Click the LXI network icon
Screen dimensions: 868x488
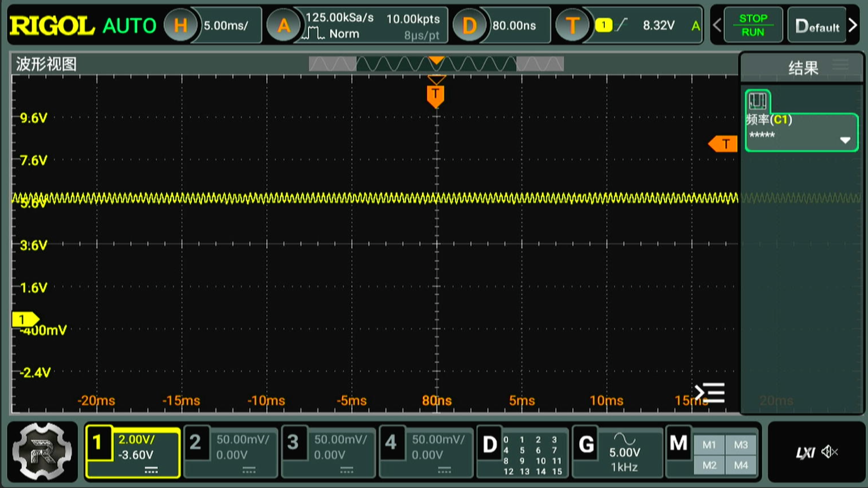(x=805, y=452)
